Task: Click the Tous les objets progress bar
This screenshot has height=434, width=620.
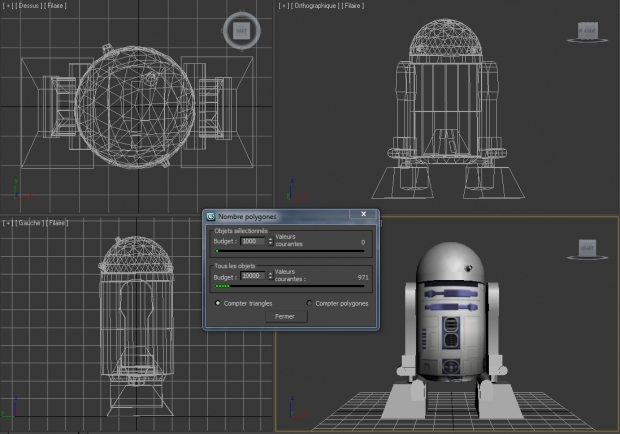Action: point(289,286)
